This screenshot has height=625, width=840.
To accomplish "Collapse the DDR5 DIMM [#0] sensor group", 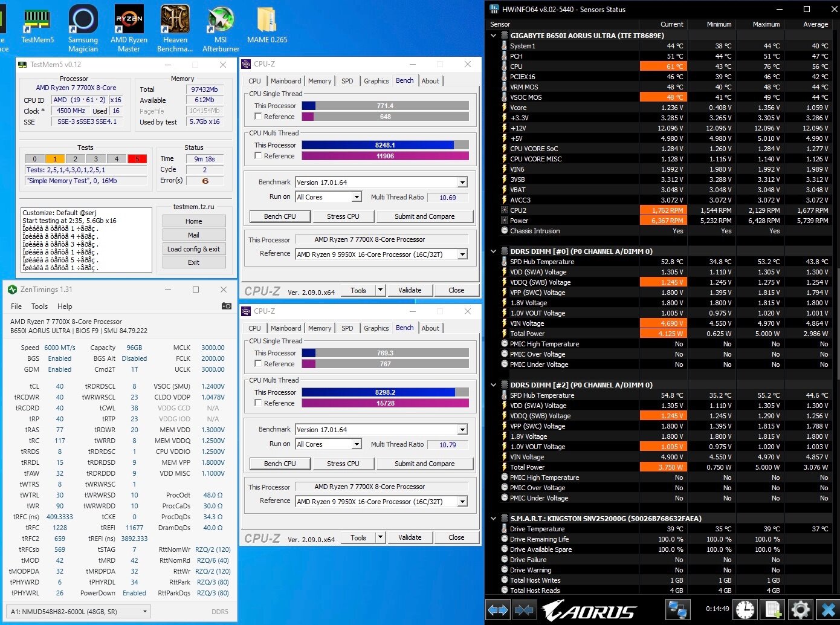I will coord(494,251).
